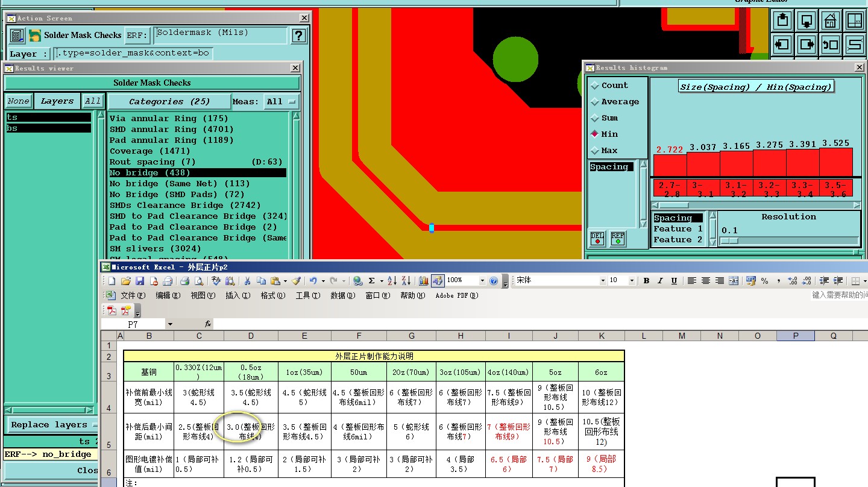Image resolution: width=868 pixels, height=487 pixels.
Task: Click Excel Copy icon
Action: click(261, 281)
